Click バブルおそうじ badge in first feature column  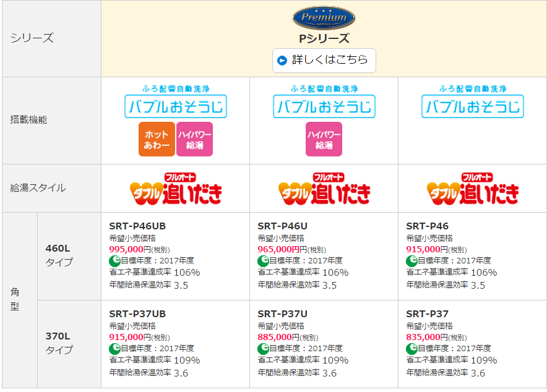(176, 106)
